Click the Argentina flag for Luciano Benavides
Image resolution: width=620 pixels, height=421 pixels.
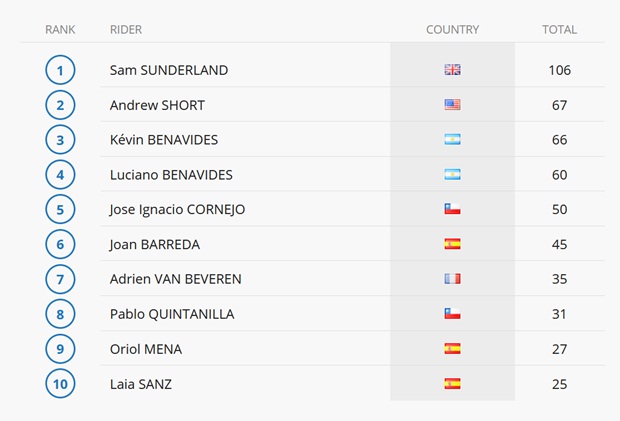[452, 174]
